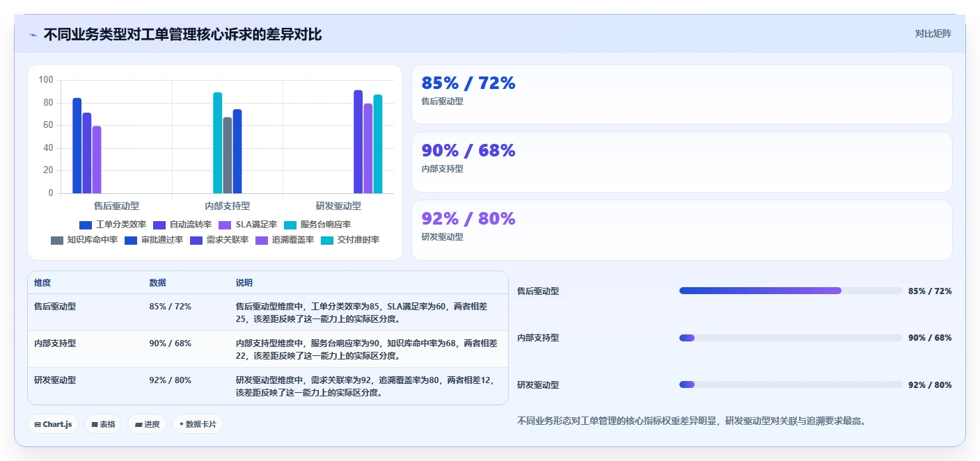Image resolution: width=980 pixels, height=461 pixels.
Task: Click the shortest purple bar in 售后驱动型 group
Action: [x=97, y=160]
